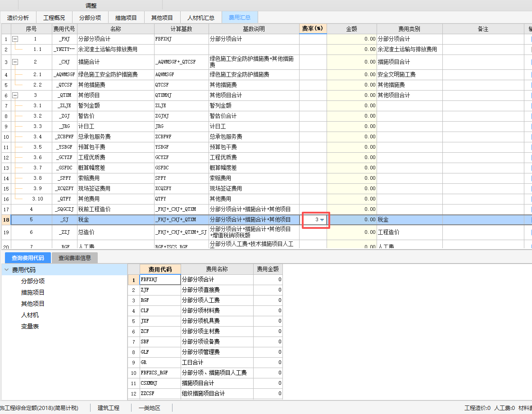Open the 税金 row 费率 dropdown
The width and height of the screenshot is (532, 414).
[x=323, y=219]
